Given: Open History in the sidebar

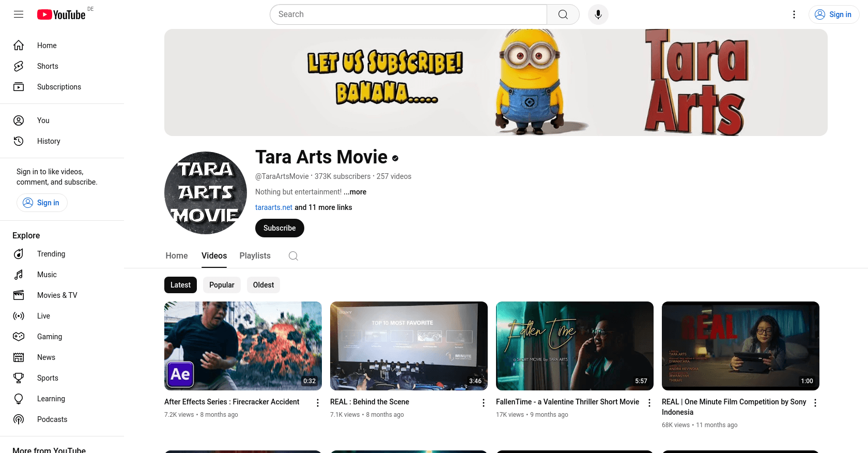Looking at the screenshot, I should pyautogui.click(x=49, y=141).
